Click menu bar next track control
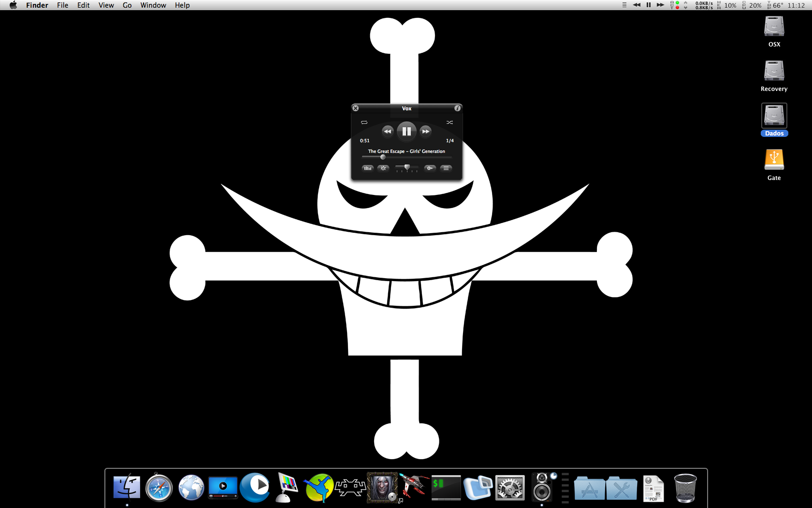Screen dimensions: 812x508 pos(660,5)
